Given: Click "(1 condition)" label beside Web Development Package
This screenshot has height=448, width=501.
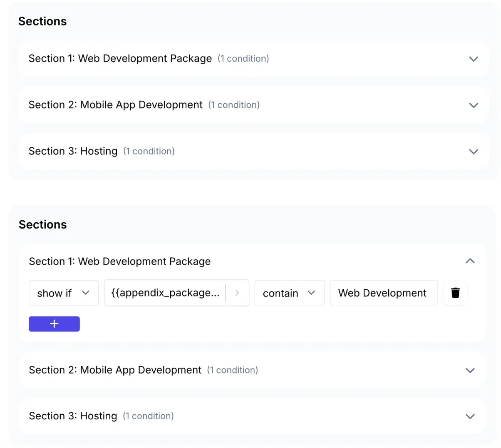Looking at the screenshot, I should (x=243, y=59).
